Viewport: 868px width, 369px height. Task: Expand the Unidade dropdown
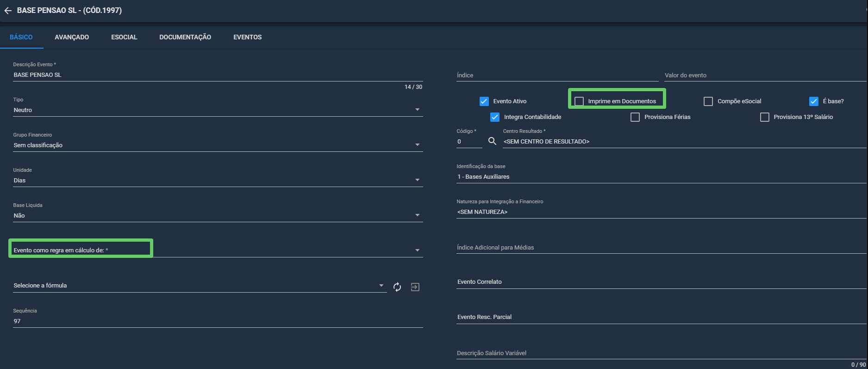click(x=218, y=181)
